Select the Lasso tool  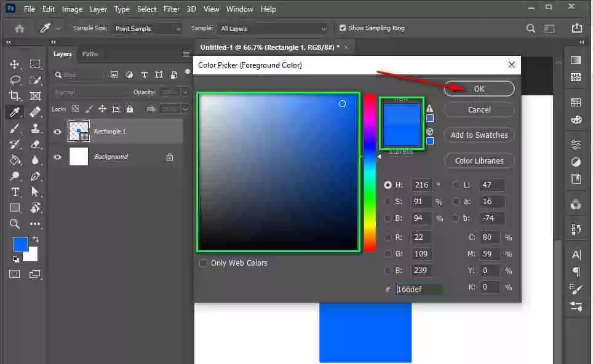[14, 80]
